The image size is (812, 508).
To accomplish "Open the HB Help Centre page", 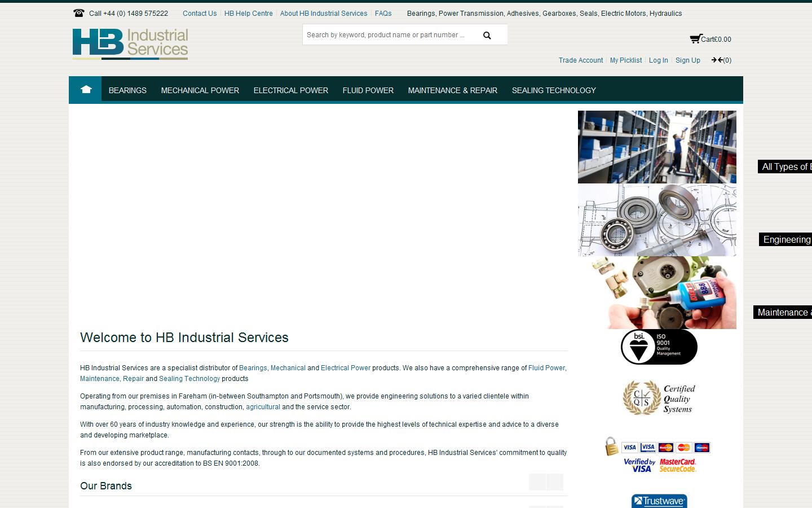I will click(248, 13).
